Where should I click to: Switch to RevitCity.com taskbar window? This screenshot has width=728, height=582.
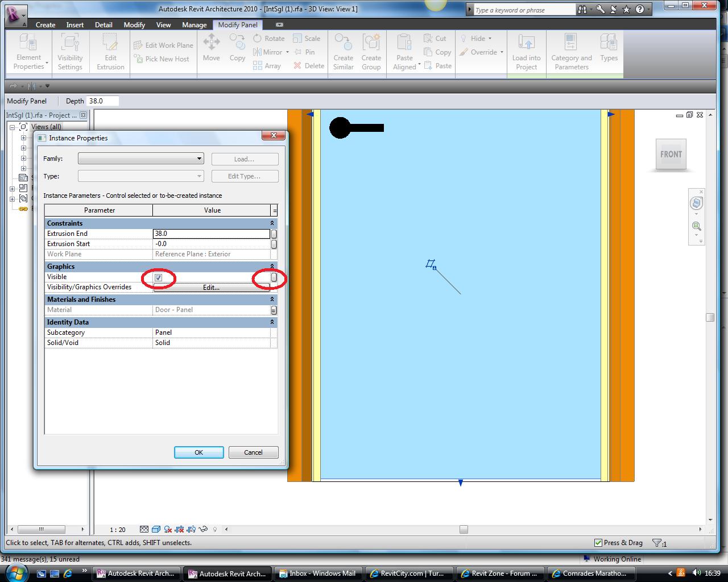tap(408, 573)
